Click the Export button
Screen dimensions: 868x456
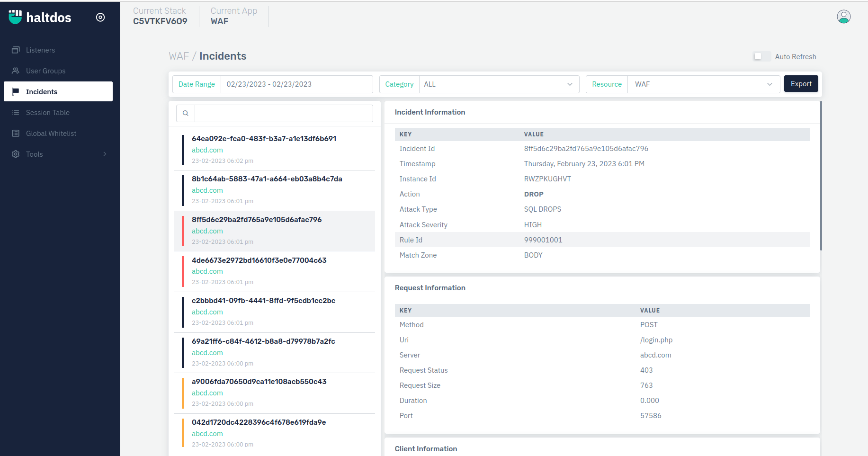click(801, 84)
